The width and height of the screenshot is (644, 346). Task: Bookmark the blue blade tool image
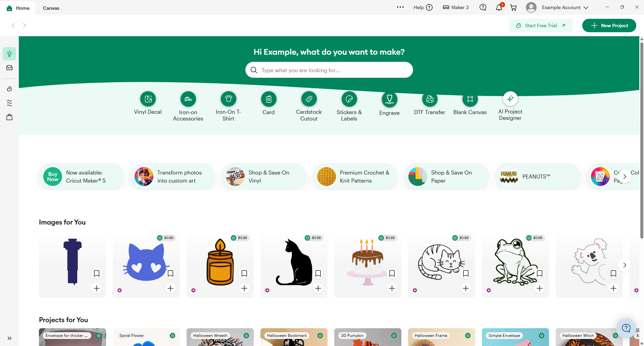click(97, 274)
